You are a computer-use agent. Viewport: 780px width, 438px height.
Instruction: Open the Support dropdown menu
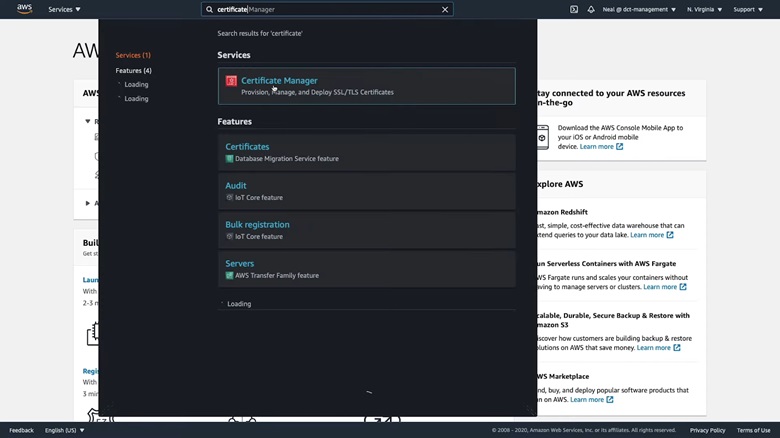[748, 9]
